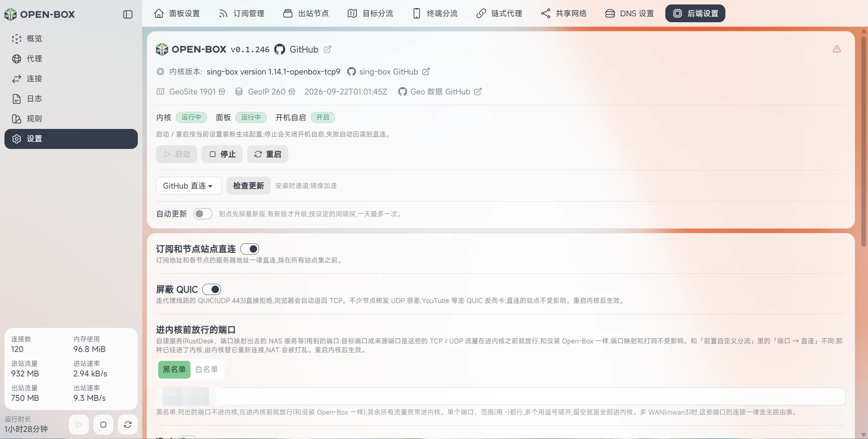The image size is (868, 439).
Task: Switch to the 面板设置 tab
Action: pos(177,13)
